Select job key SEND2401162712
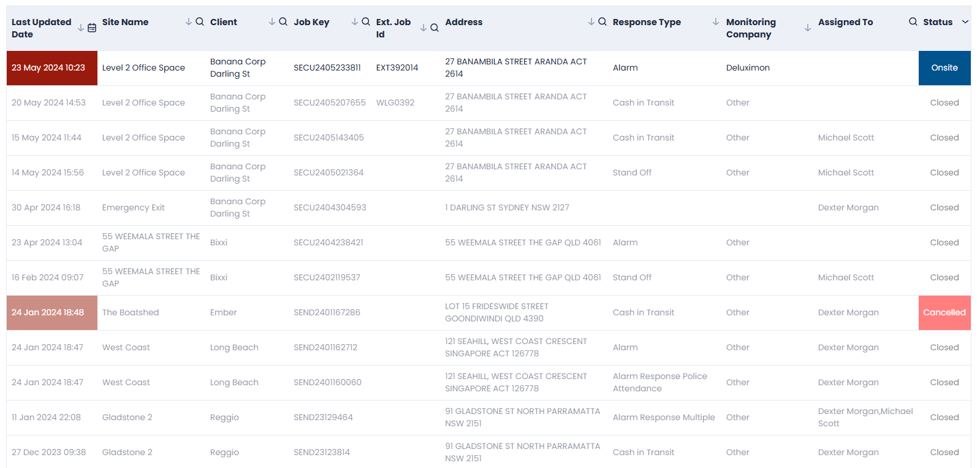This screenshot has height=468, width=980. 325,347
